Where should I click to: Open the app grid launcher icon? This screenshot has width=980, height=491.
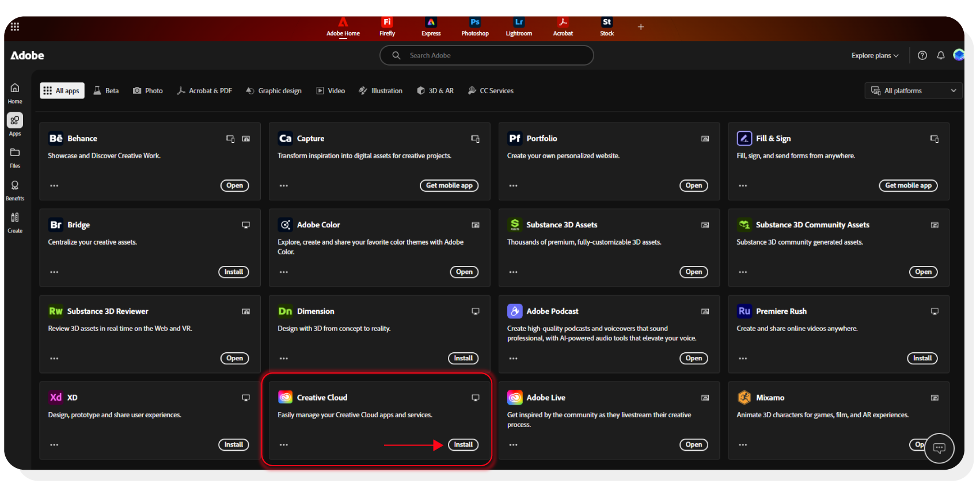click(x=15, y=26)
